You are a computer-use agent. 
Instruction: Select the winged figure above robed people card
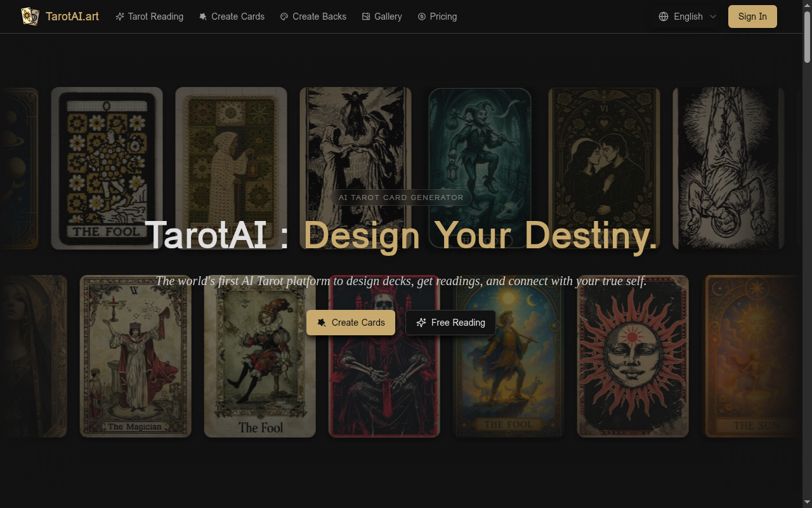[355, 168]
